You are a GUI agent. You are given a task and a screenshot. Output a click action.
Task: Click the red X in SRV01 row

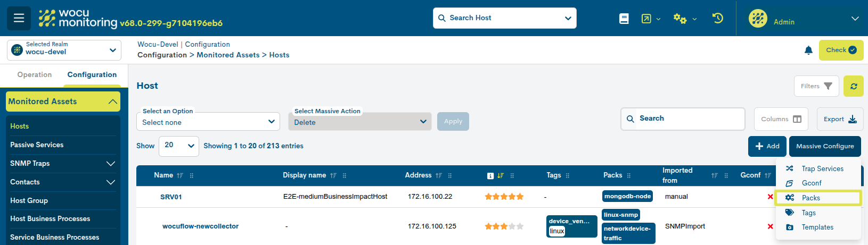770,197
